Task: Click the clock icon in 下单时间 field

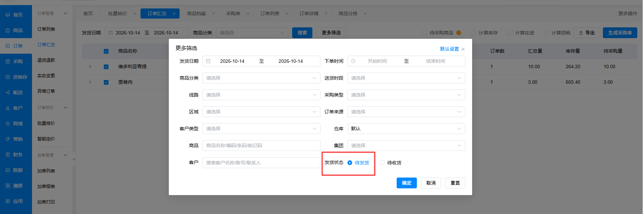Action: 353,61
